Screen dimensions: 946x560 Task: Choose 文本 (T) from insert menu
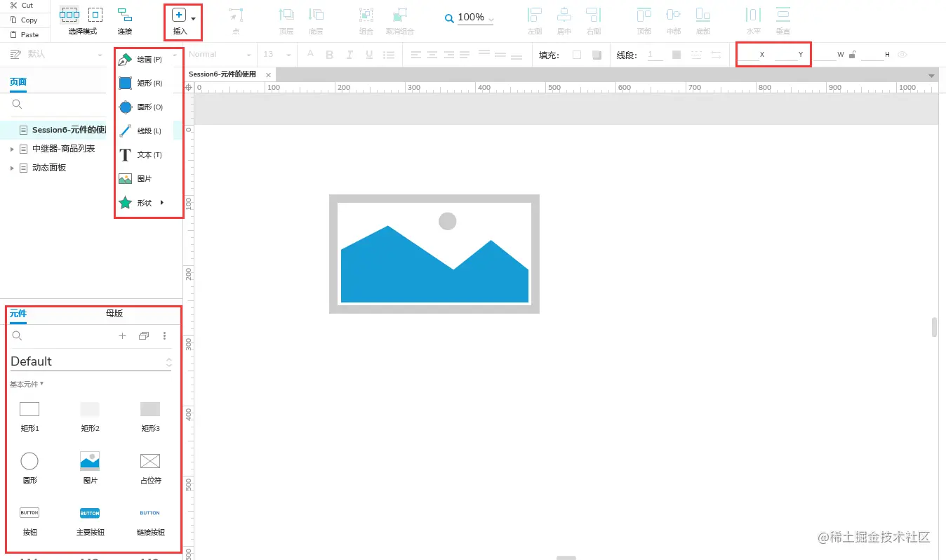pos(148,155)
